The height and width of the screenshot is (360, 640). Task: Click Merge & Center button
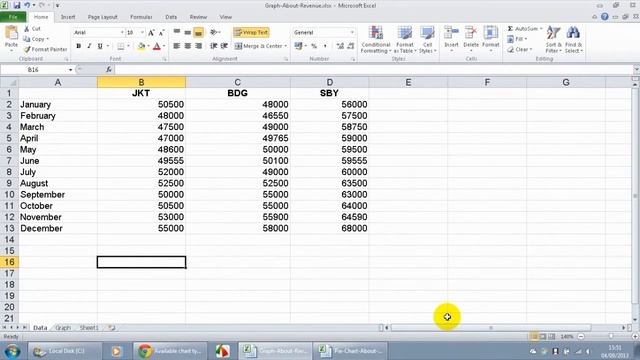(258, 46)
